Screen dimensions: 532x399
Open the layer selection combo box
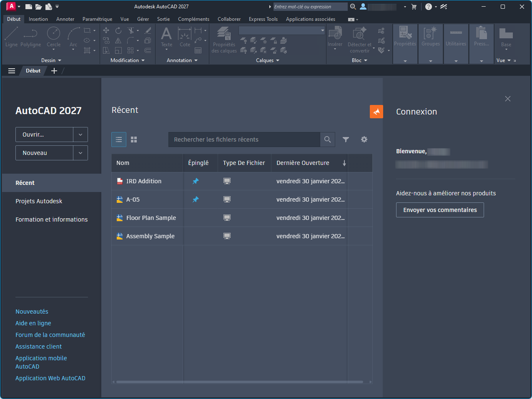pos(282,30)
